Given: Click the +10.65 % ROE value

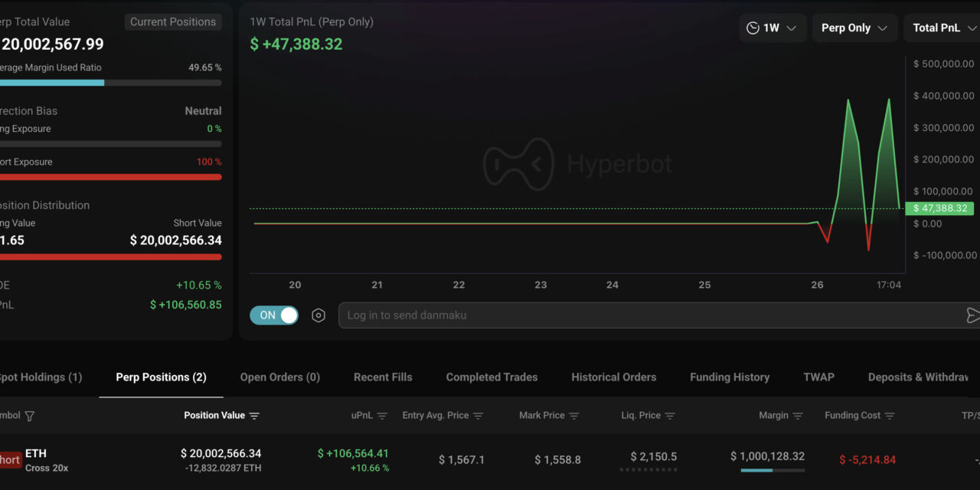Looking at the screenshot, I should 199,285.
